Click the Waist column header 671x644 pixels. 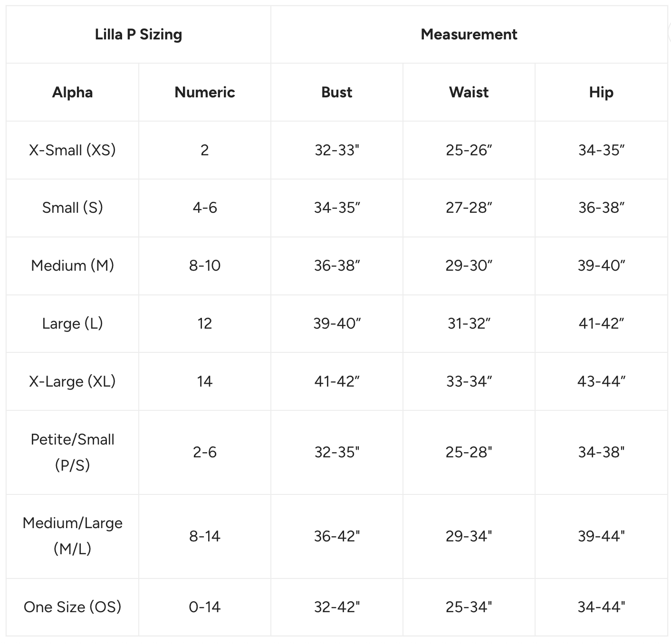469,92
